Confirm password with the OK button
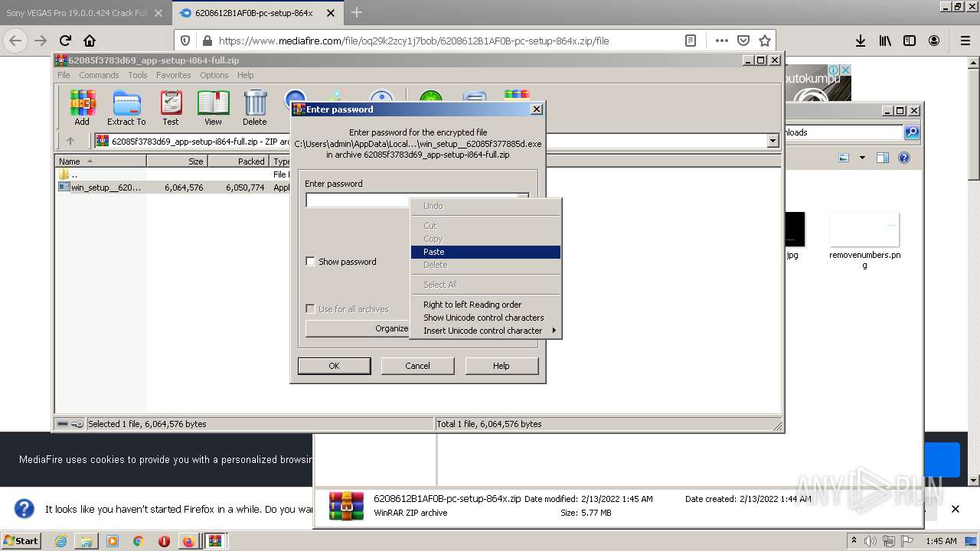 [x=334, y=366]
